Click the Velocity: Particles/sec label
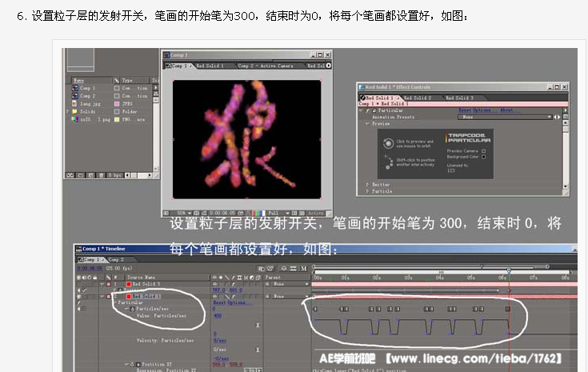Viewport: 588px width, 372px height. click(165, 341)
